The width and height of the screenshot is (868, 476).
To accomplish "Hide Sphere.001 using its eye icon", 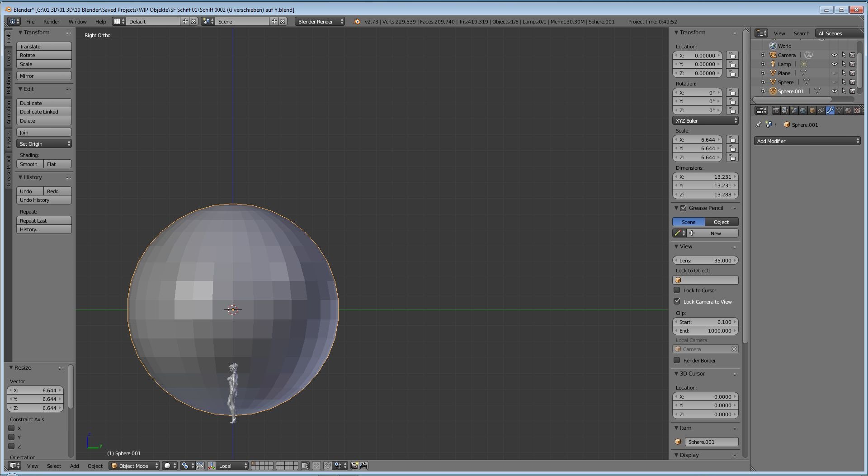I will [x=835, y=91].
